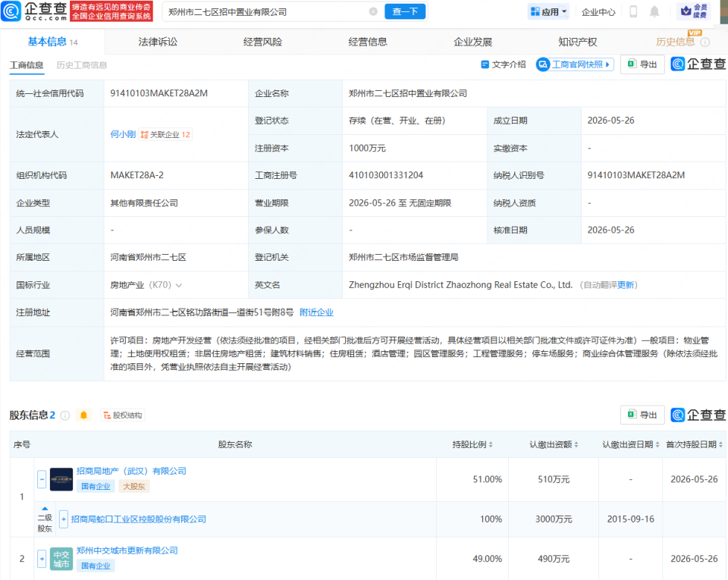
Task: Switch to the 企业发展 tab
Action: pos(472,42)
